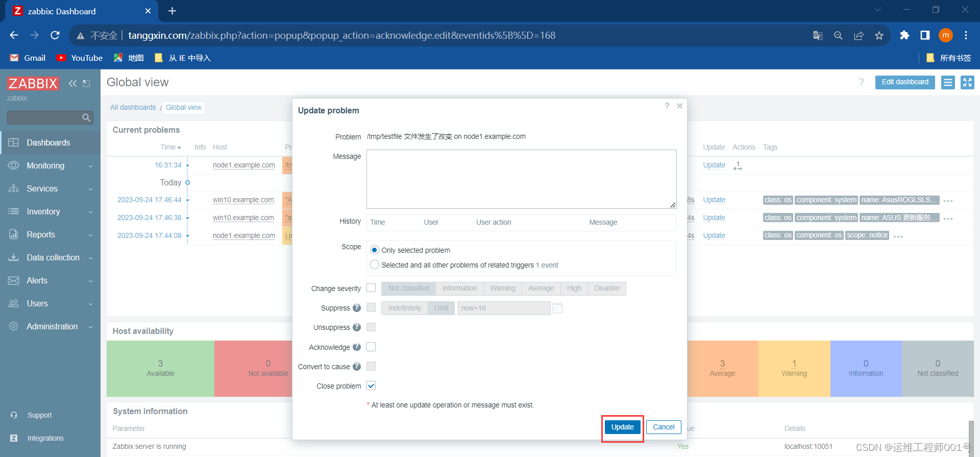Tick the Unsuppress checkbox
980x457 pixels.
[371, 327]
